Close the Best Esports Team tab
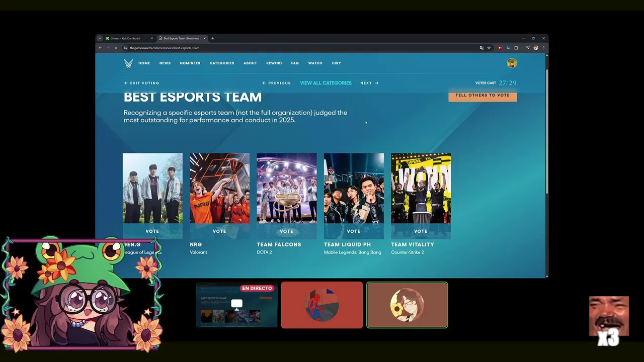The image size is (644, 362). (204, 38)
